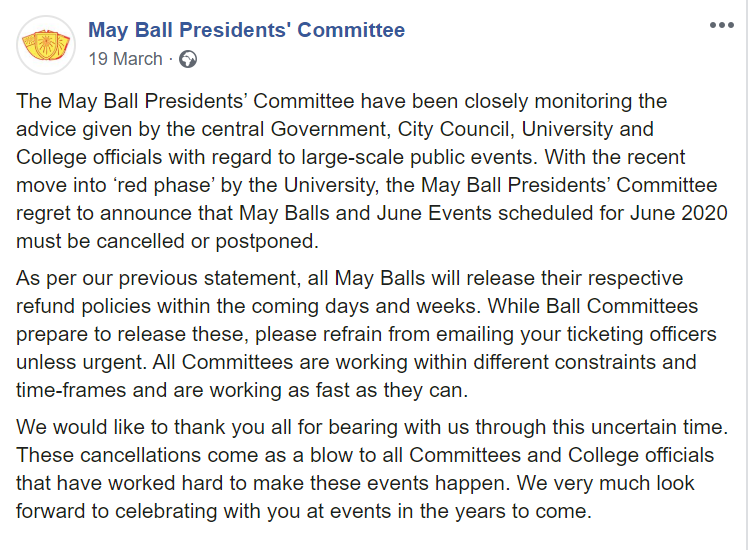Image resolution: width=748 pixels, height=550 pixels.
Task: Visit the May Ball Presidents' Committee page link
Action: pos(247,30)
